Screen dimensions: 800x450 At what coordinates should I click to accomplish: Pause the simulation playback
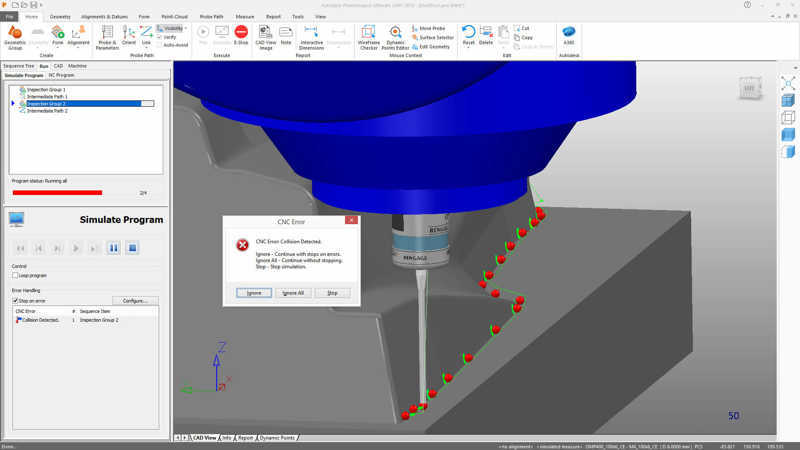(x=113, y=248)
